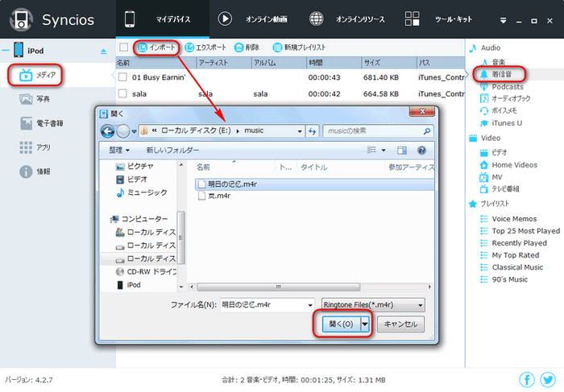Open device Information in the sidebar
The height and width of the screenshot is (392, 564).
(x=35, y=171)
